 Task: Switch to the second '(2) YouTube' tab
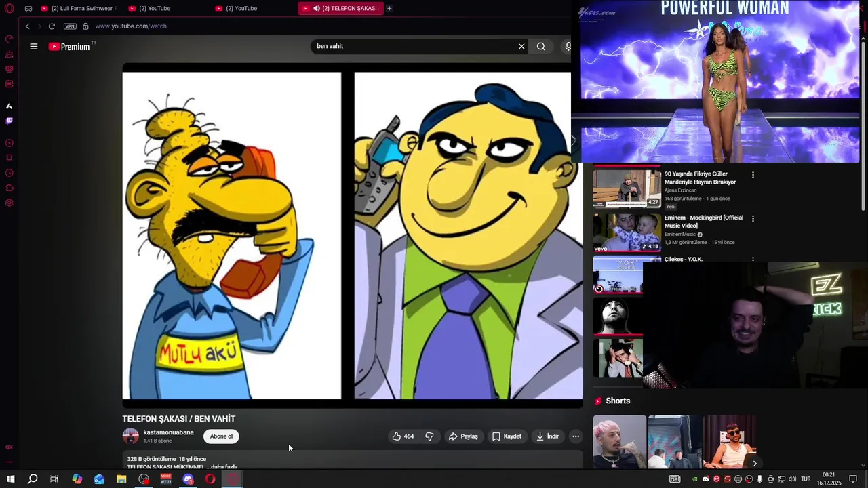point(155,9)
